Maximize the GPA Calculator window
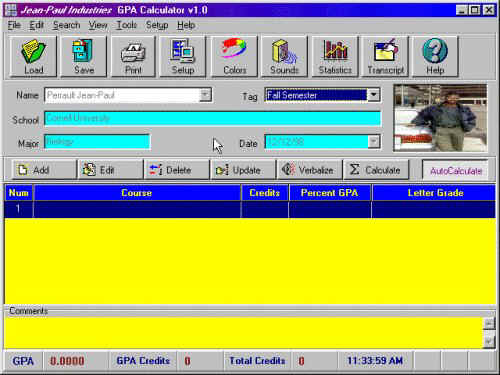 click(474, 10)
